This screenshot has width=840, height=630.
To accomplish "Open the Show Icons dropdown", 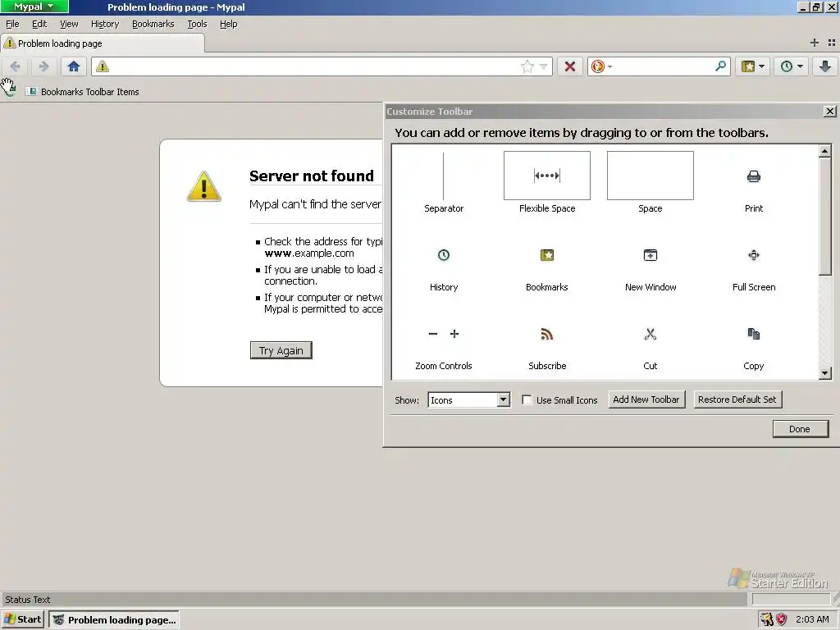I will pyautogui.click(x=468, y=399).
